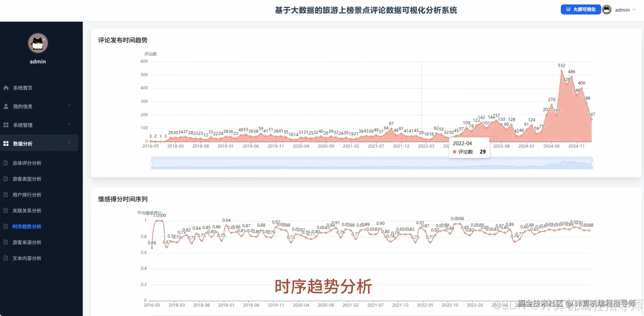Click document icon beside 文本内容分析
This screenshot has height=316, width=644.
(x=6, y=258)
